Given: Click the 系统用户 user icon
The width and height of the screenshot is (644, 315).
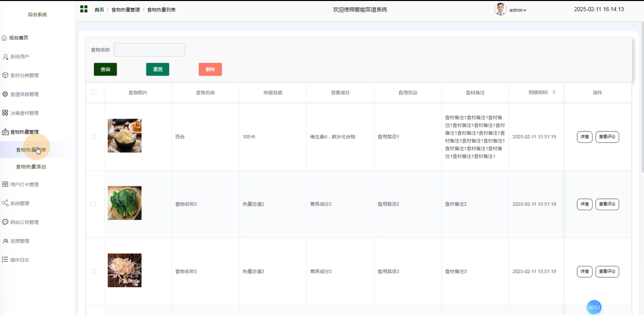Looking at the screenshot, I should (x=5, y=57).
